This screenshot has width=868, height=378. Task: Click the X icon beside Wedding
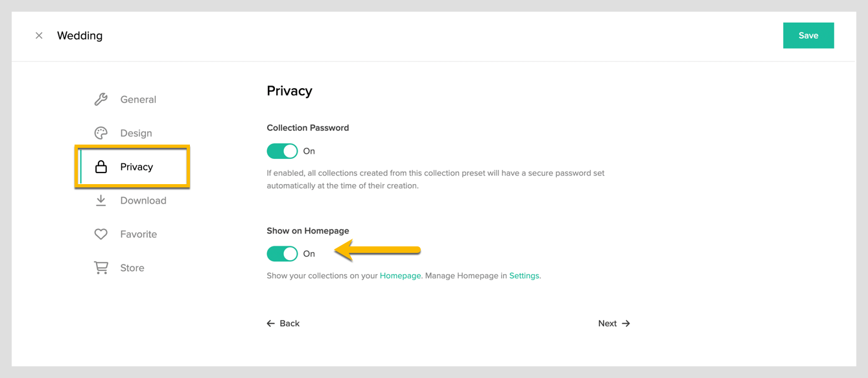[39, 36]
